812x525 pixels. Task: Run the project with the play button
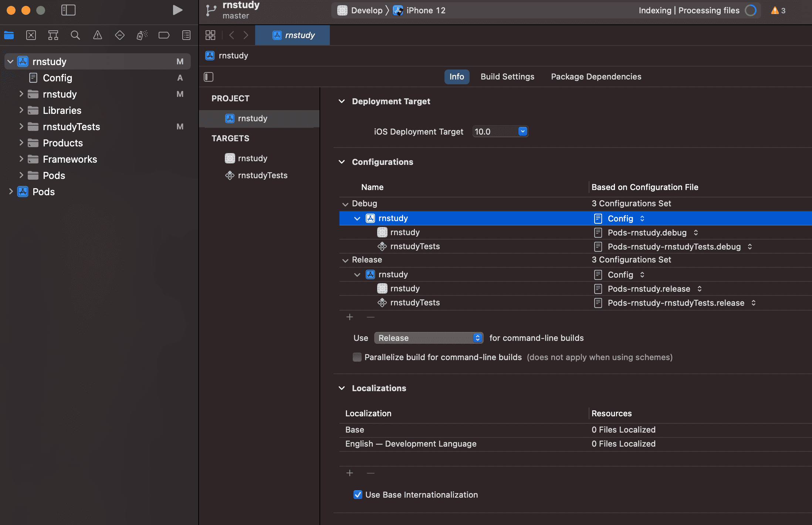pos(177,10)
